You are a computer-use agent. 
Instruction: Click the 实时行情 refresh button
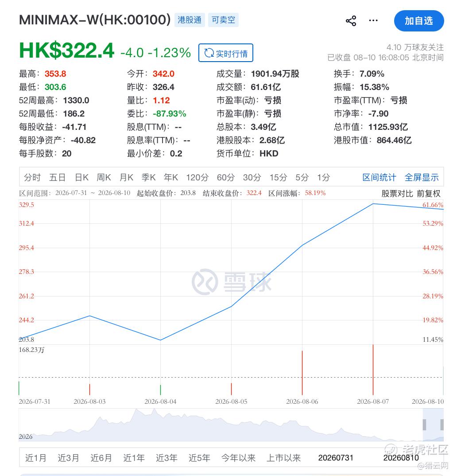[x=225, y=53]
